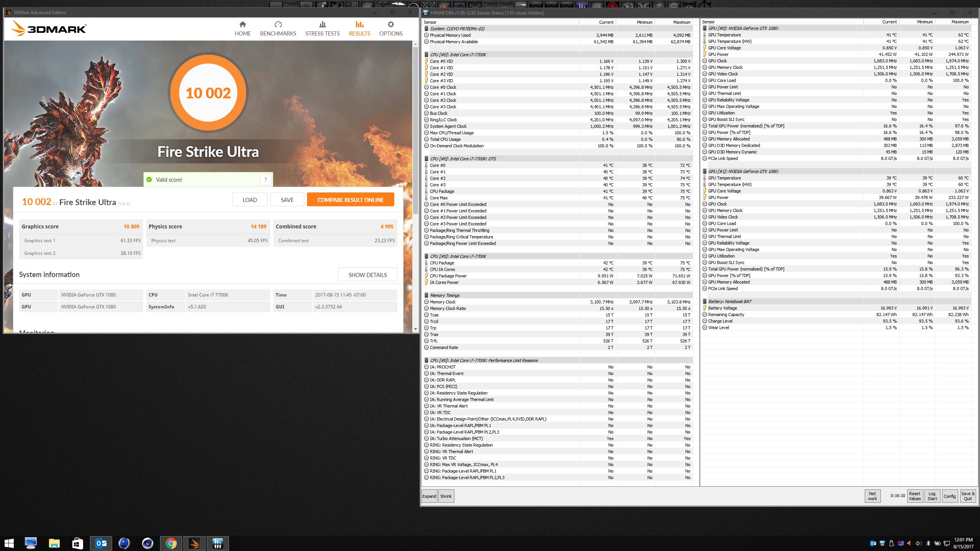Viewport: 980px width, 551px height.
Task: Click the Network button in HWiNFO64
Action: (x=872, y=496)
